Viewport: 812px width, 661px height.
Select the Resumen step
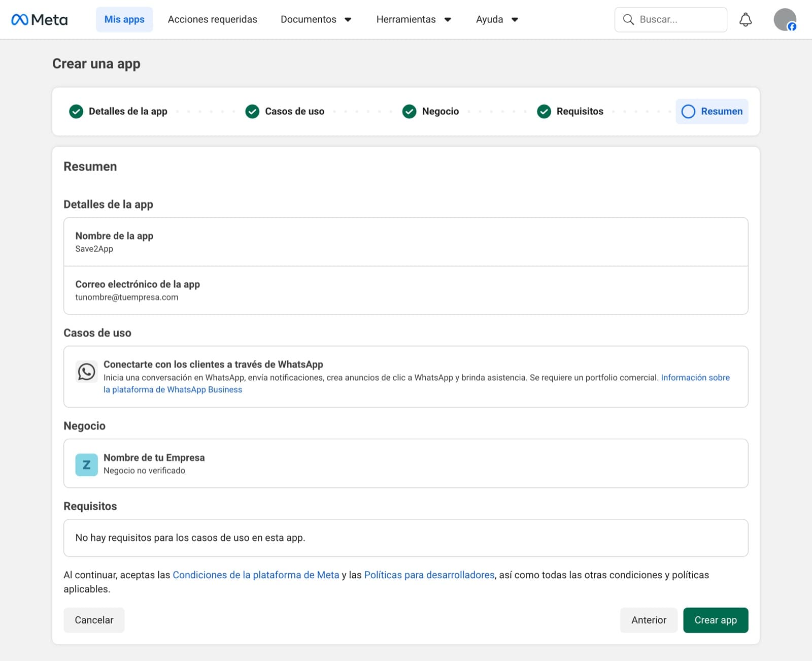point(712,111)
